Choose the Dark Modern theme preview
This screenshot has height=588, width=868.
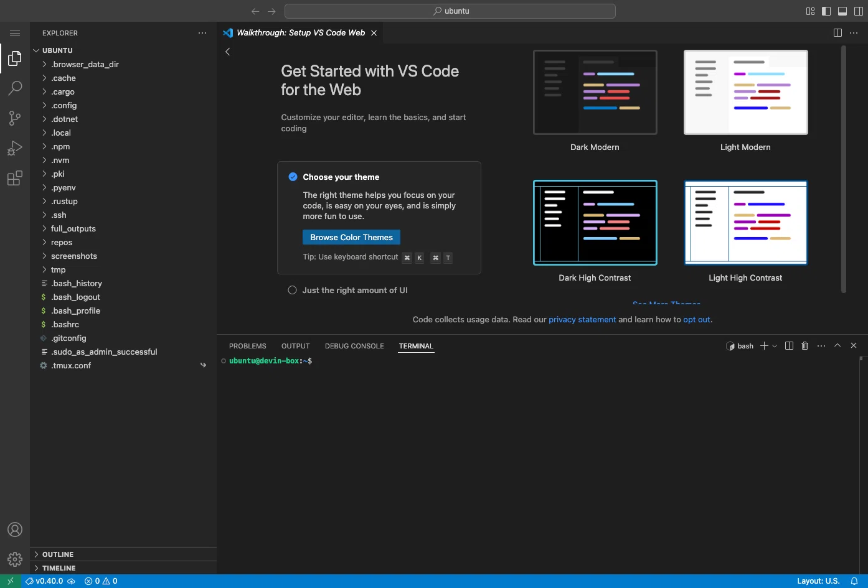click(595, 93)
